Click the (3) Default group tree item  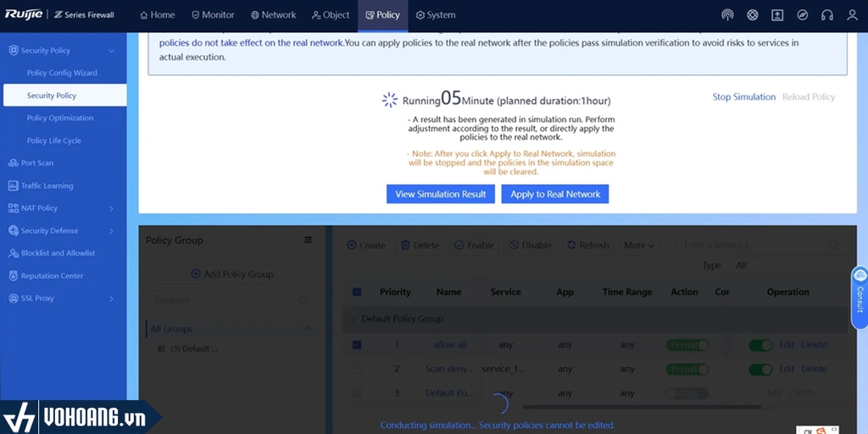(187, 348)
